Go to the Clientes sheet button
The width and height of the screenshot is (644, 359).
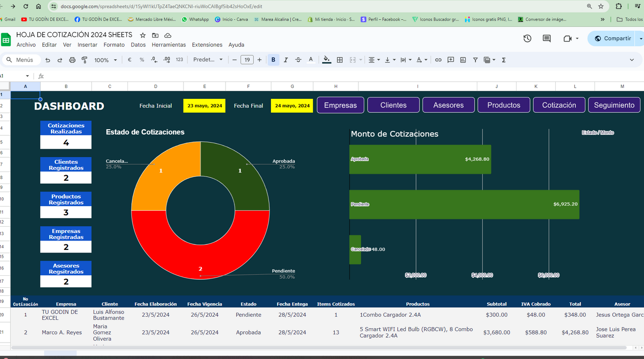394,105
